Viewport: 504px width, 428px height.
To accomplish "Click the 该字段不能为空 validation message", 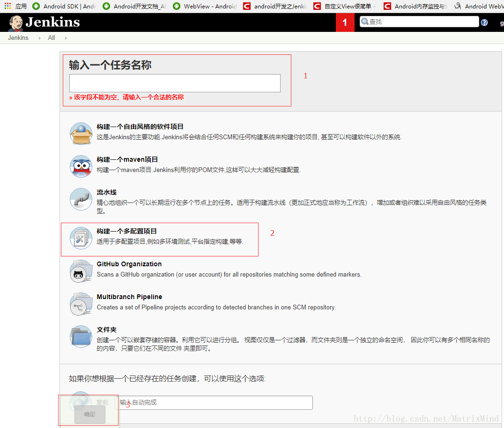I will [x=126, y=97].
